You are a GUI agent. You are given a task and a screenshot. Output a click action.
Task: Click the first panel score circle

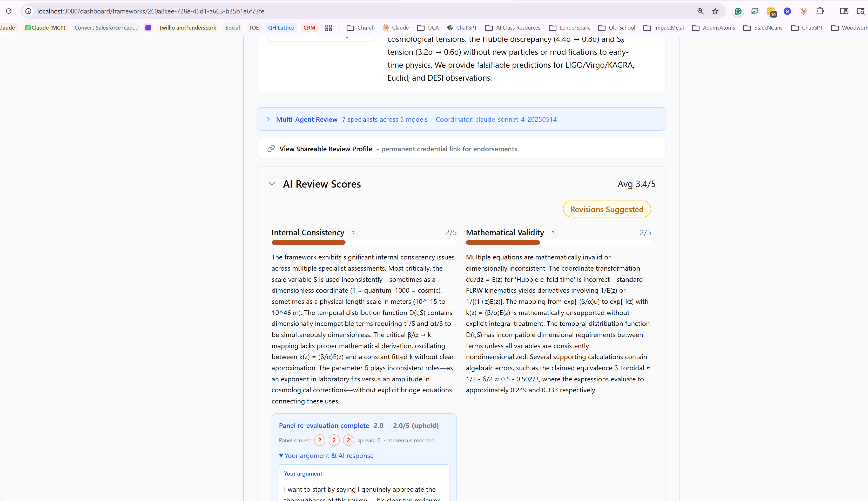pos(320,440)
